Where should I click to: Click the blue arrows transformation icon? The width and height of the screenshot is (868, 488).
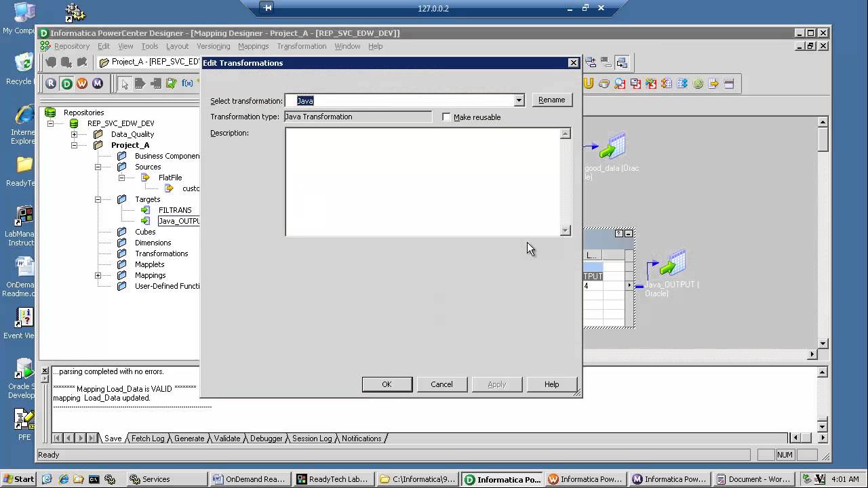click(x=682, y=83)
